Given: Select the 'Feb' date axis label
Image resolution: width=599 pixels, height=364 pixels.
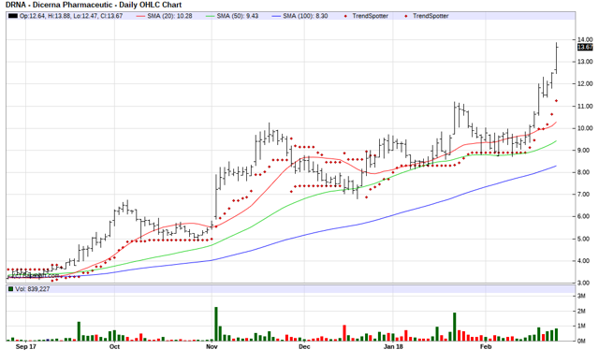Looking at the screenshot, I should click(486, 347).
